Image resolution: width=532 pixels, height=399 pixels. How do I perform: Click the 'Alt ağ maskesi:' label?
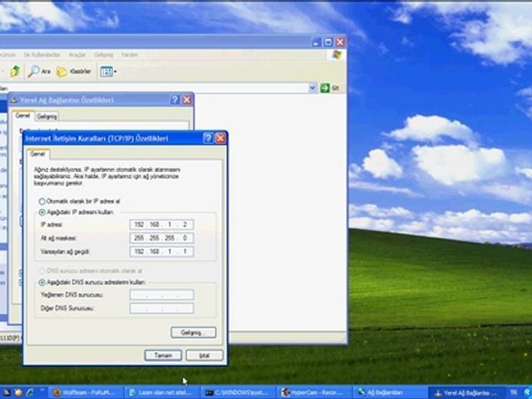point(58,238)
